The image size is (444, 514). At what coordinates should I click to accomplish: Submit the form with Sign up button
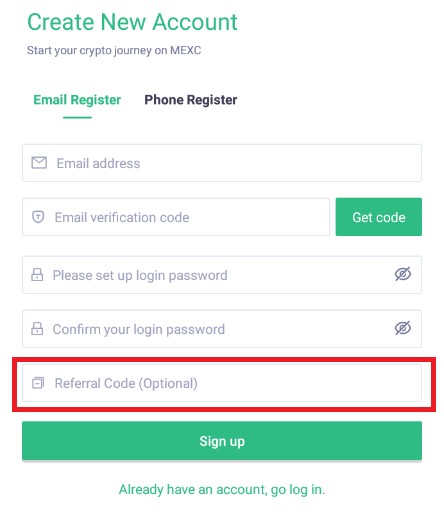(x=222, y=441)
